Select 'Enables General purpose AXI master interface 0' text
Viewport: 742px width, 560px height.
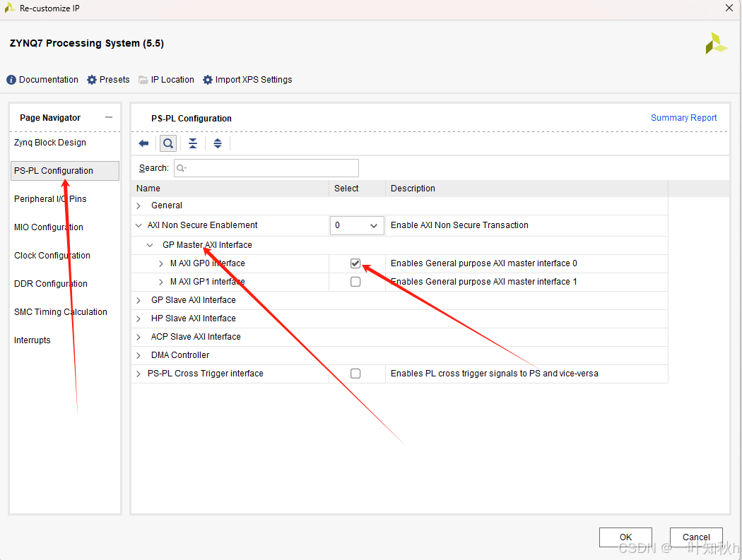tap(483, 263)
